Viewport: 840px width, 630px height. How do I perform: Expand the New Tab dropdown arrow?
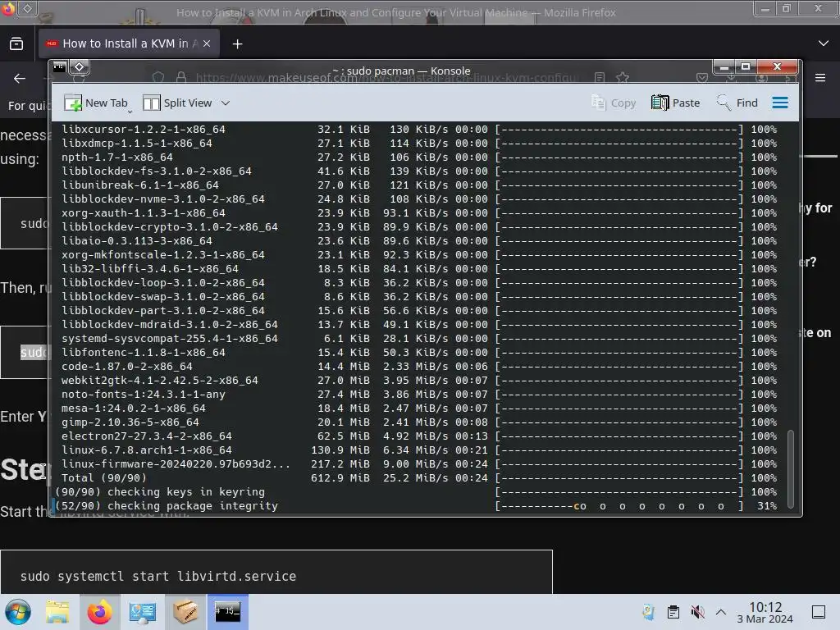pos(130,111)
